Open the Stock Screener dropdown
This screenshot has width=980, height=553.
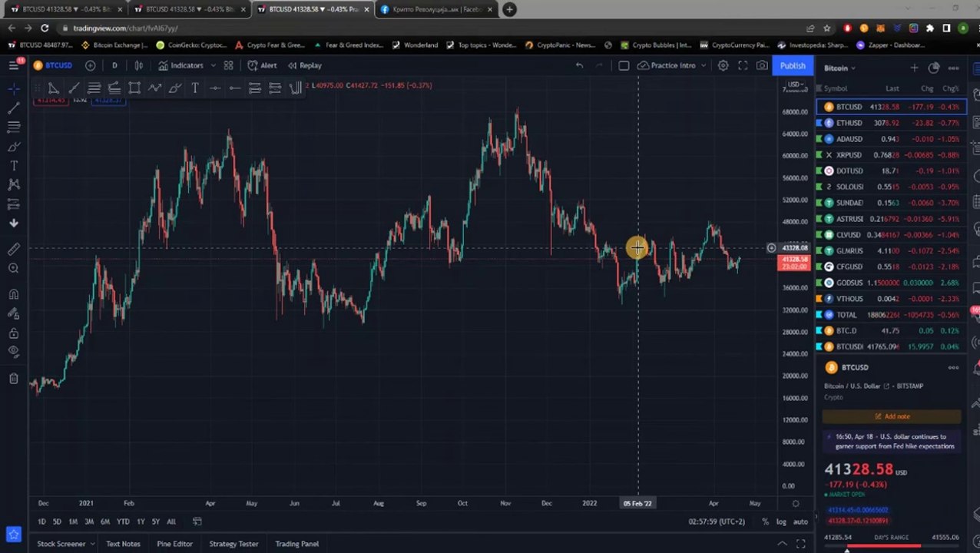65,544
